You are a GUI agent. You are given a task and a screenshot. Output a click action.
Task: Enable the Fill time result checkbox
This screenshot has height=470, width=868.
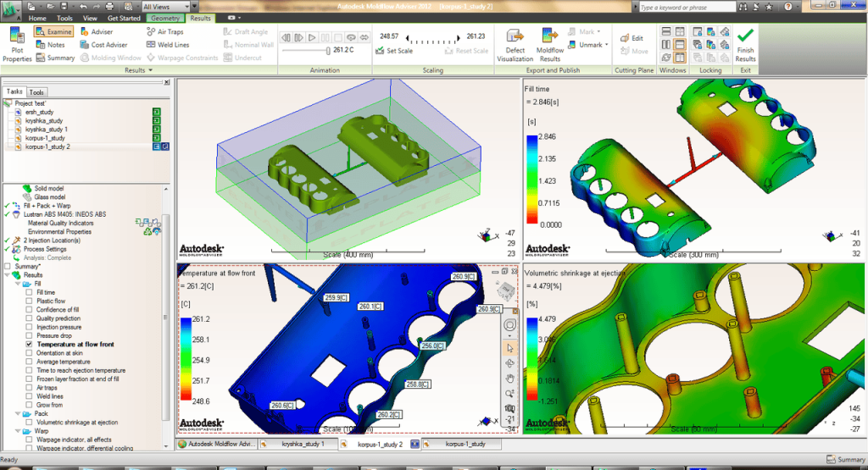click(29, 292)
